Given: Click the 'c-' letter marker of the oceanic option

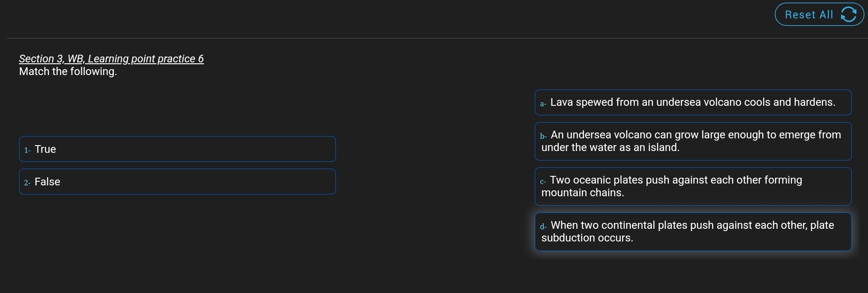Looking at the screenshot, I should click(x=543, y=181).
